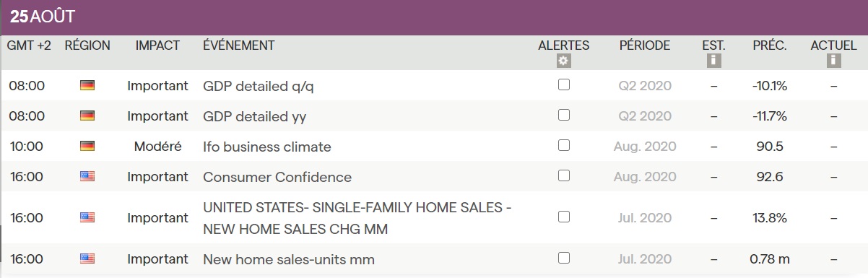Click the PÉRIODE column header
The height and width of the screenshot is (278, 868).
[x=645, y=45]
